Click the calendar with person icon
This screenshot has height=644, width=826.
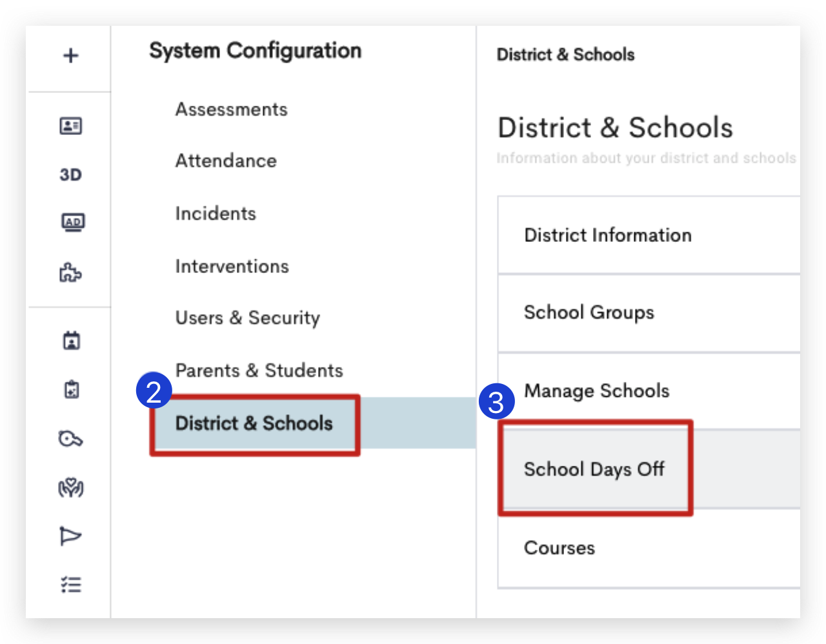click(72, 341)
